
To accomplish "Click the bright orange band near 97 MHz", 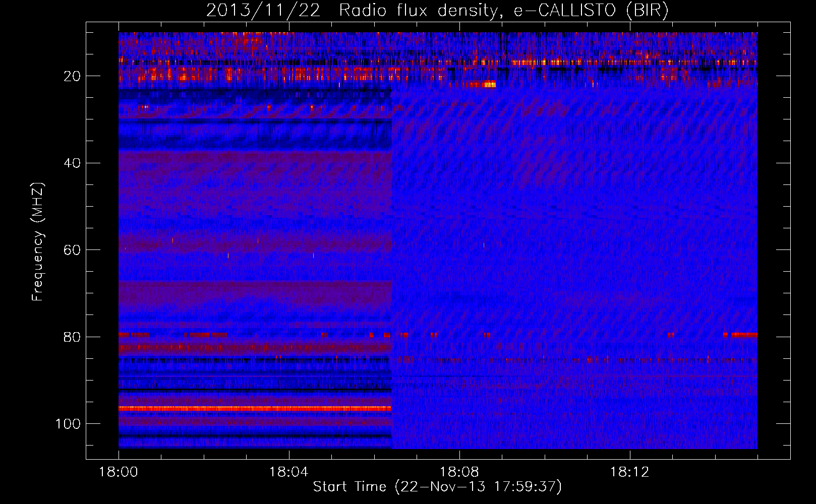I will tap(255, 408).
